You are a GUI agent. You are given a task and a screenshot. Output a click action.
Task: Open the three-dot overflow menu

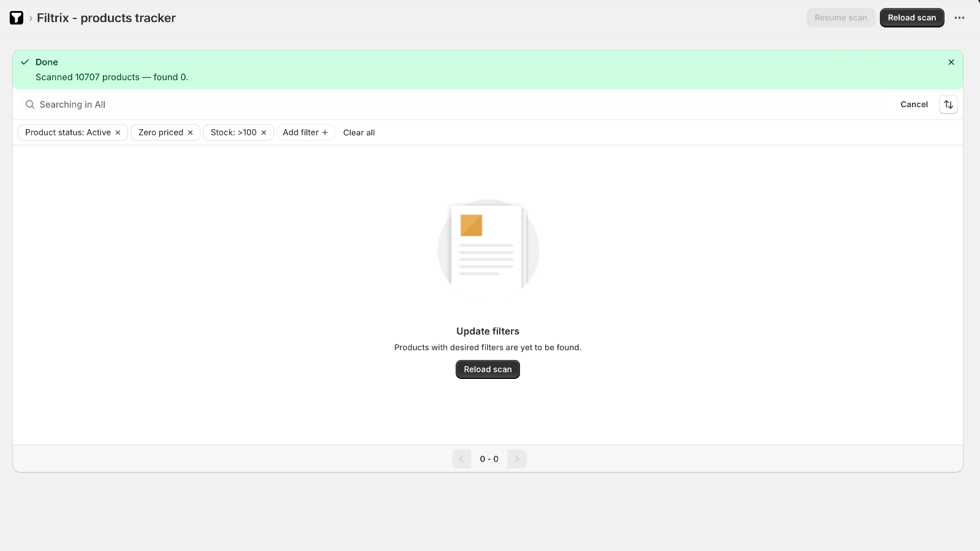(x=959, y=18)
